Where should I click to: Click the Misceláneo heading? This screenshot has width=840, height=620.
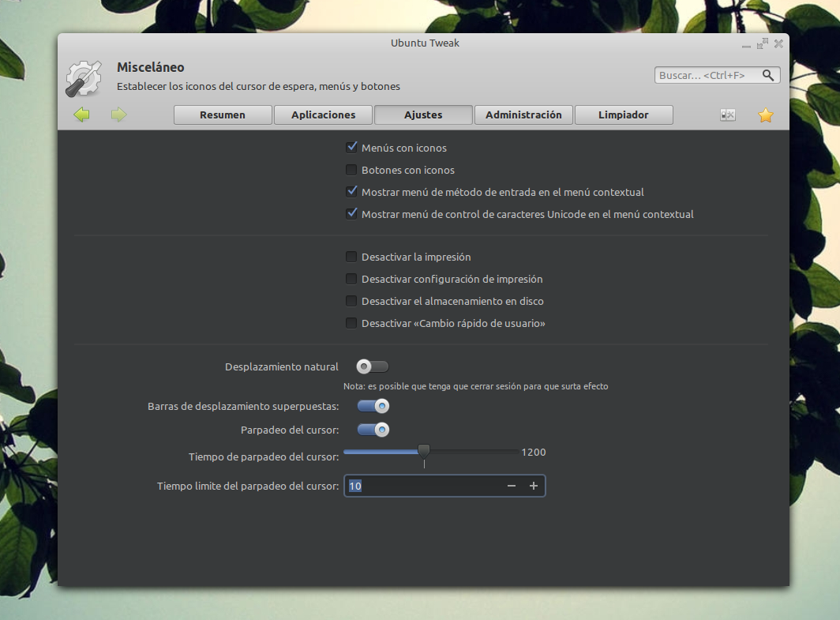tap(151, 67)
